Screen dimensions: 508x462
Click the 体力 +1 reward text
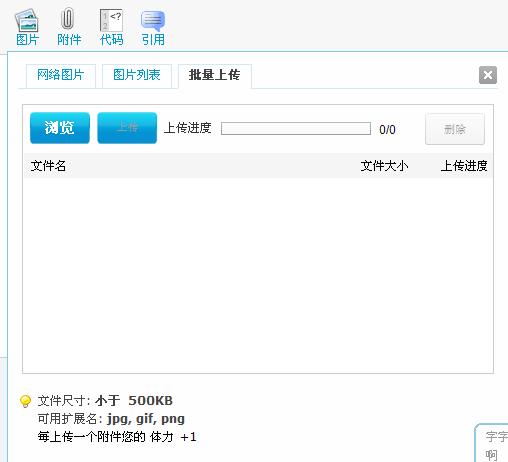point(173,437)
